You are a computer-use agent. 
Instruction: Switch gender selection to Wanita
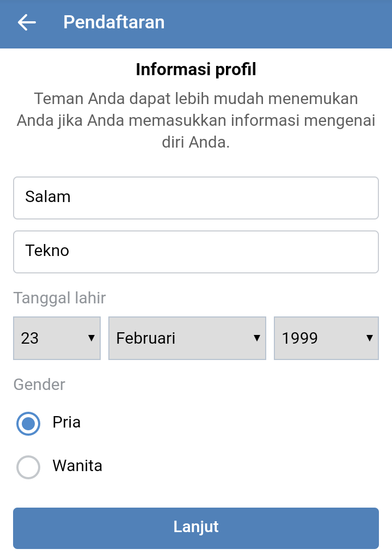(x=28, y=467)
